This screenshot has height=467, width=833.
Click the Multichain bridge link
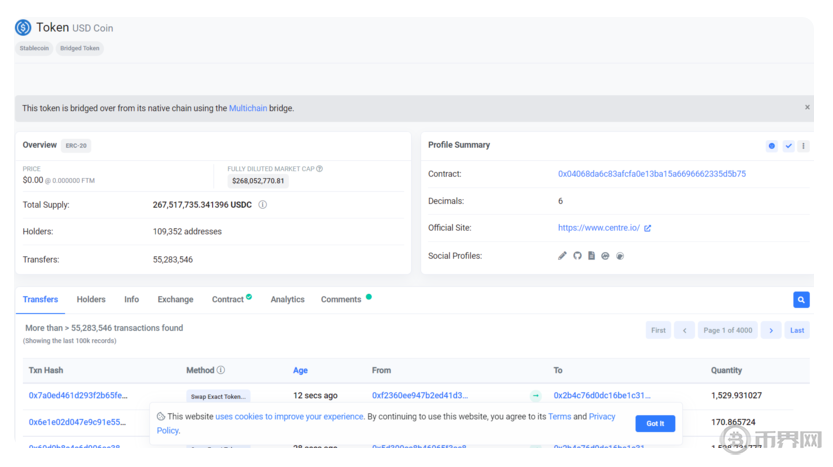coord(248,108)
